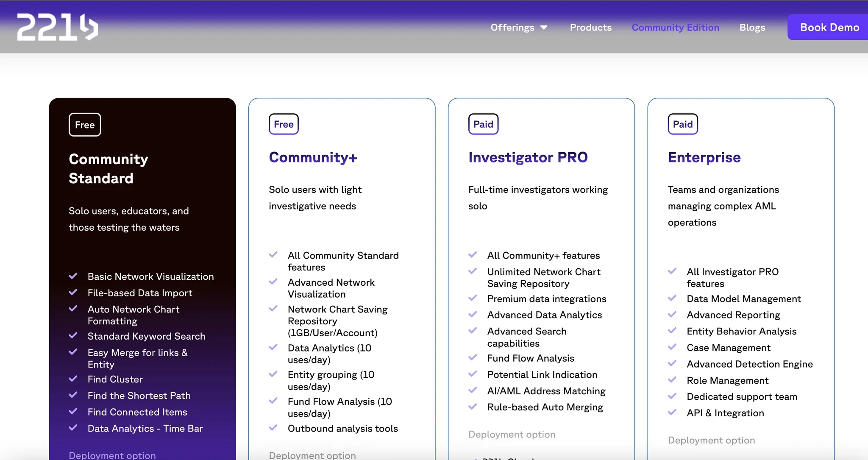This screenshot has height=460, width=868.
Task: Click the Free badge on Community Standard
Action: coord(85,125)
